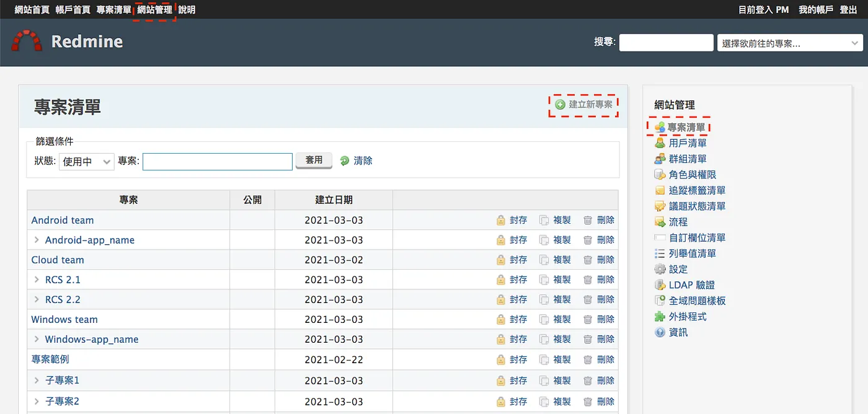Click the 登出 logout link
This screenshot has width=868, height=414.
[x=848, y=10]
